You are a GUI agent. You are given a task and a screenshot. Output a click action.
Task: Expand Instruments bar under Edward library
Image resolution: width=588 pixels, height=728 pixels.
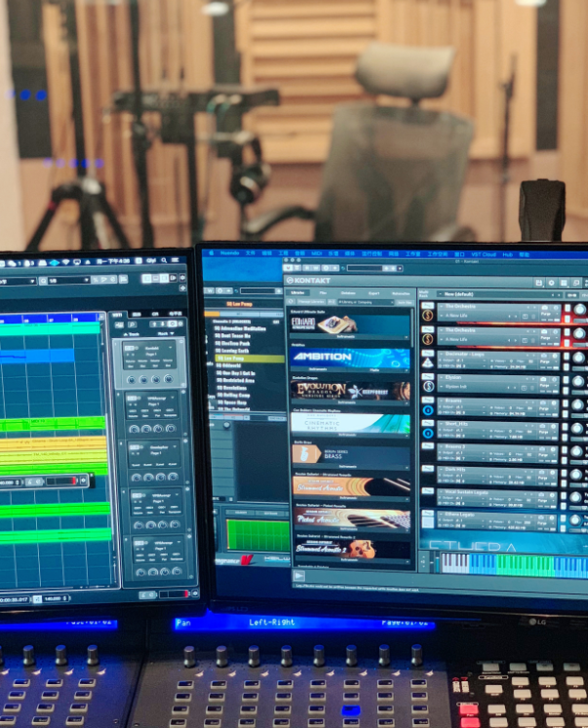click(x=350, y=336)
